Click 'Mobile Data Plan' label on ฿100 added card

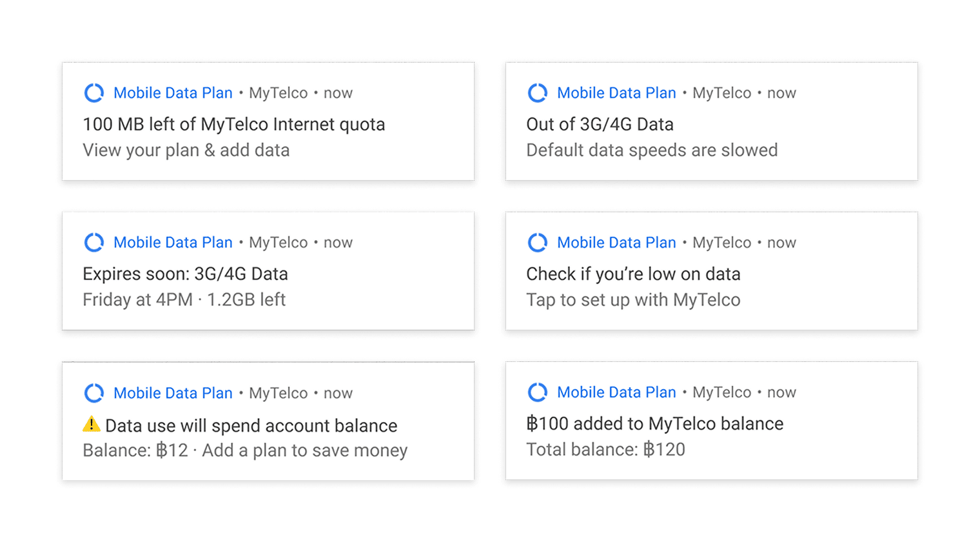click(x=616, y=392)
